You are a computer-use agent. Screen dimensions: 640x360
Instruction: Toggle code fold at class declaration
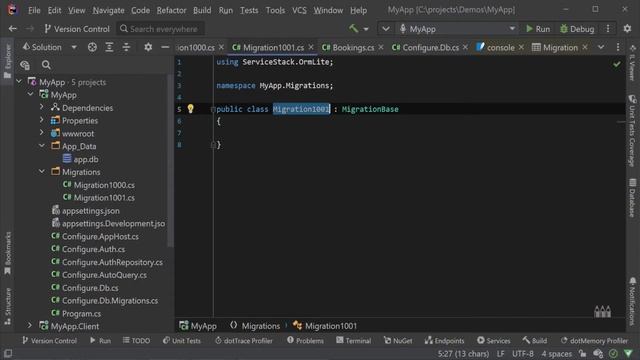(213, 109)
